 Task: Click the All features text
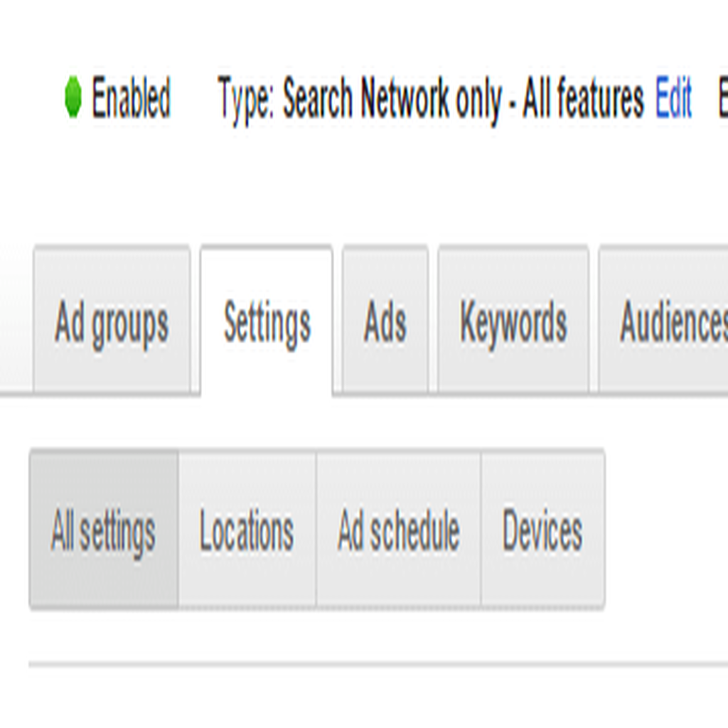coord(583,97)
